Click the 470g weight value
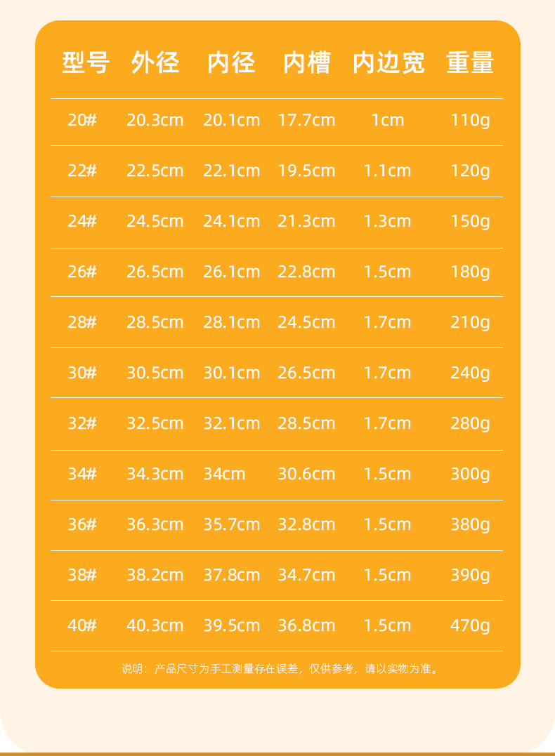 [x=470, y=625]
